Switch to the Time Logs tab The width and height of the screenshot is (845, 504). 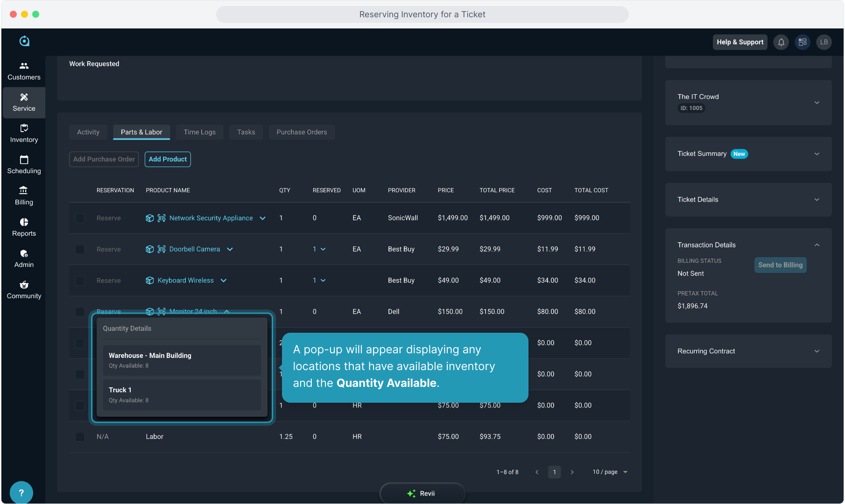pos(199,132)
